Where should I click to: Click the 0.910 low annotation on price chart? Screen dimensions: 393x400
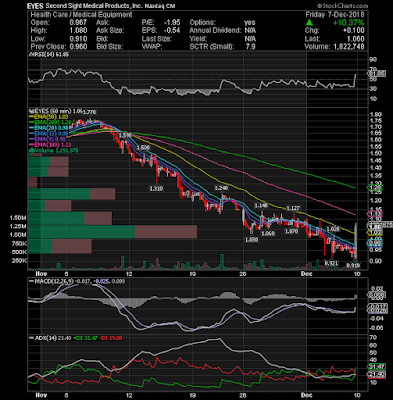pos(353,265)
